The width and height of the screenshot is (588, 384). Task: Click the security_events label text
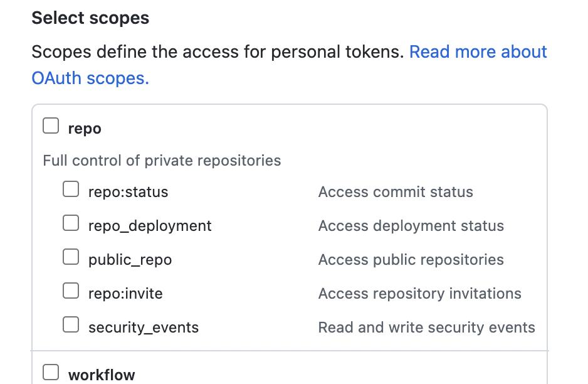[x=144, y=328]
